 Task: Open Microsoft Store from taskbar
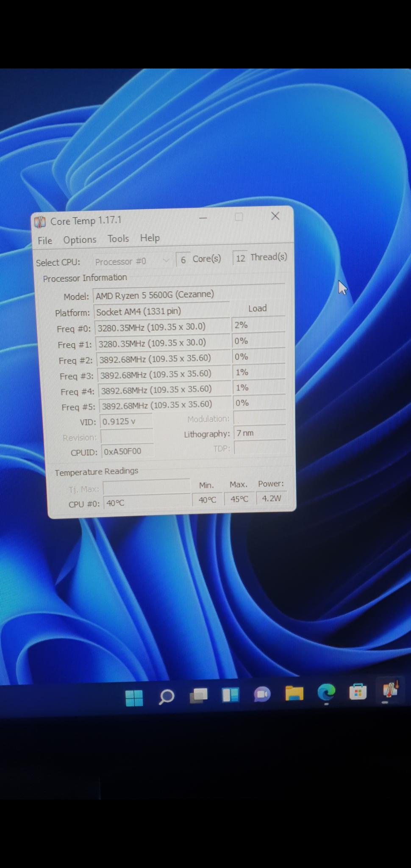[x=358, y=692]
